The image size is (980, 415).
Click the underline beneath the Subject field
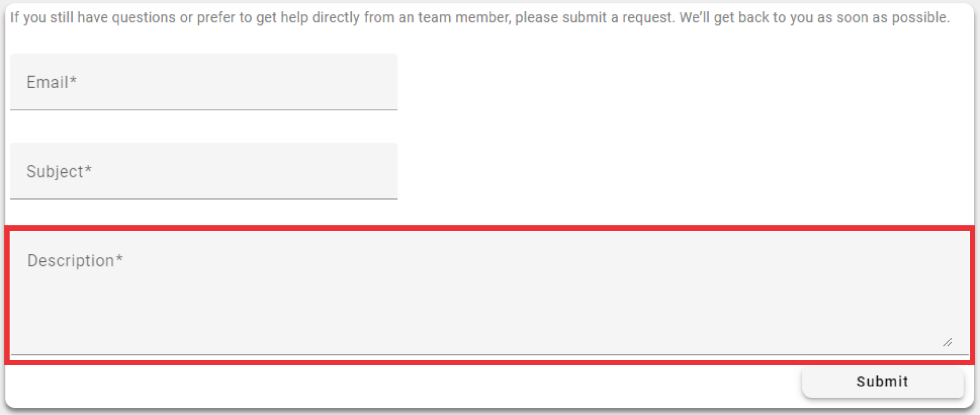tap(204, 198)
